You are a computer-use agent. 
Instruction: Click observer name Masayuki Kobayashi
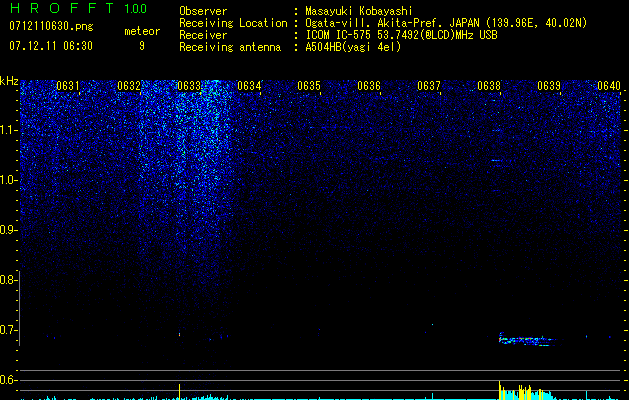[x=359, y=11]
